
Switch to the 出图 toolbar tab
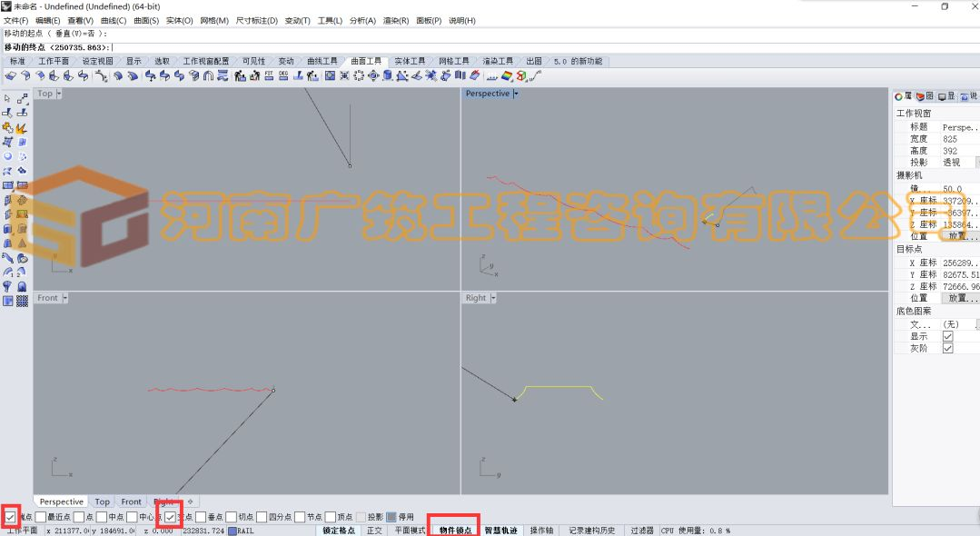534,61
